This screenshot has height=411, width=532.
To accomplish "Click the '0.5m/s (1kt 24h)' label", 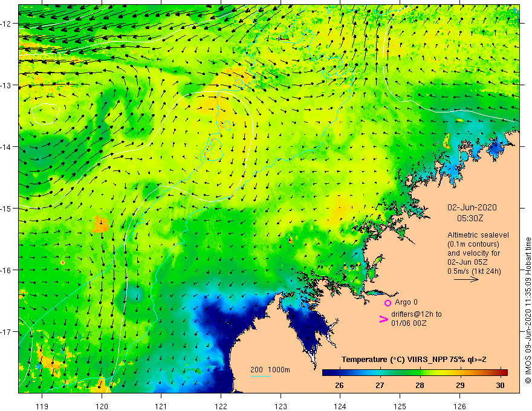I will tap(474, 271).
